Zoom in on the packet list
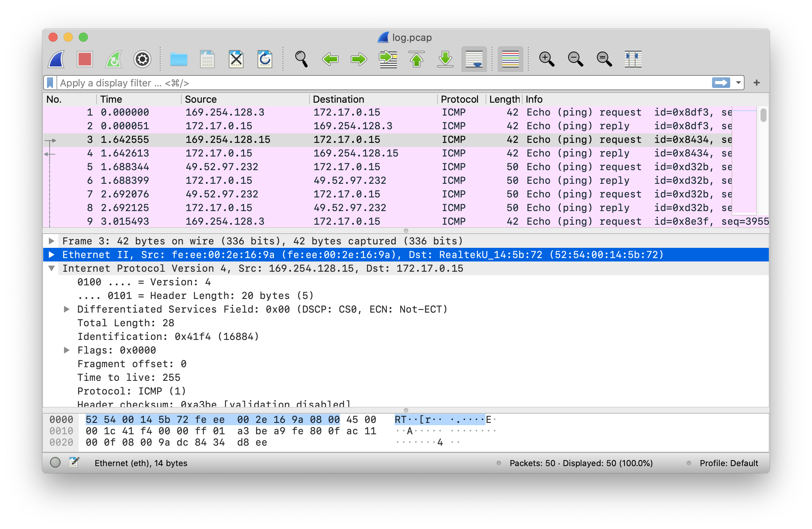 (x=547, y=59)
